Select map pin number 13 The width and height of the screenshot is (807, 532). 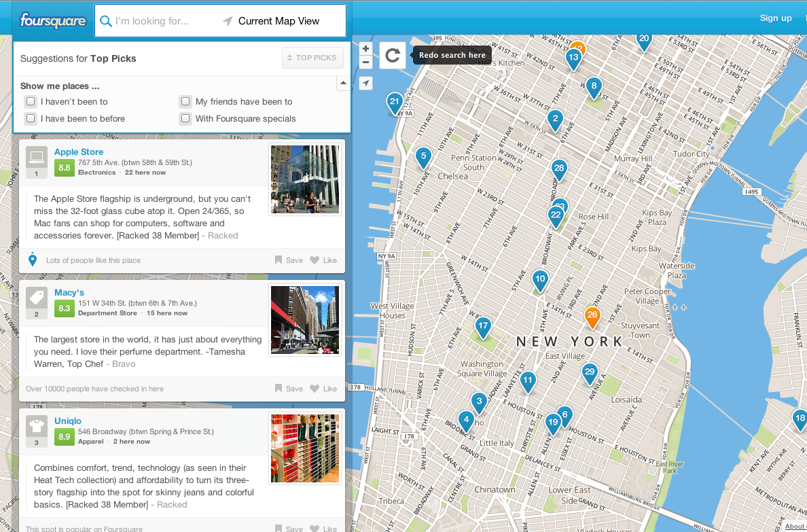click(x=573, y=58)
